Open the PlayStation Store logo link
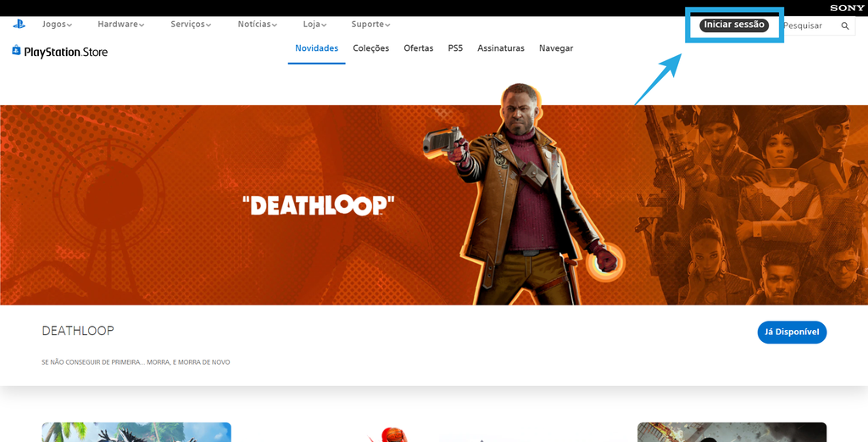The height and width of the screenshot is (442, 868). [60, 52]
